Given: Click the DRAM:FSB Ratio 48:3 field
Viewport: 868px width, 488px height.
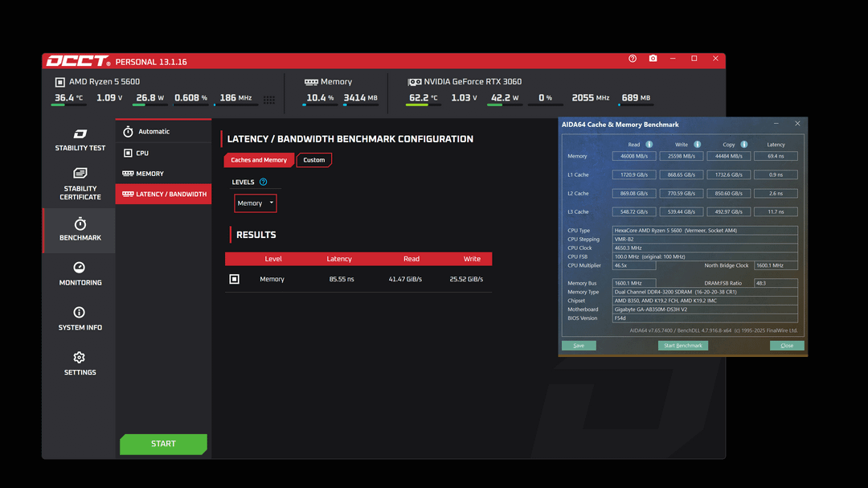Looking at the screenshot, I should tap(776, 283).
